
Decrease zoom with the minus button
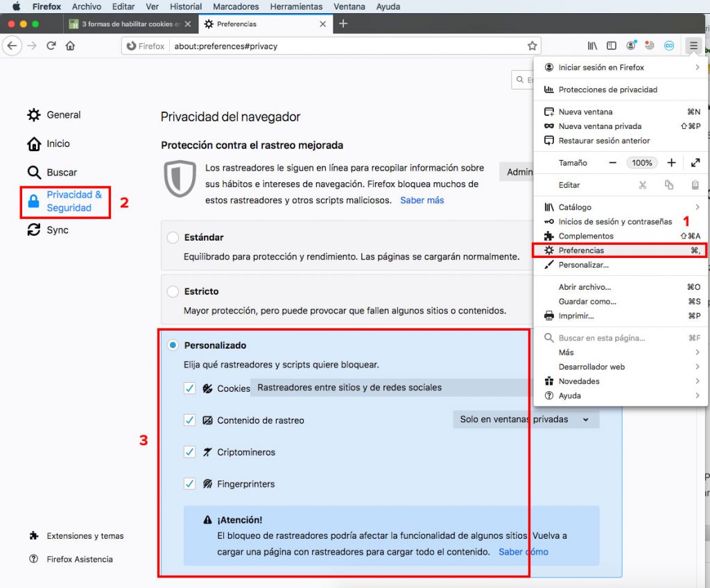612,163
